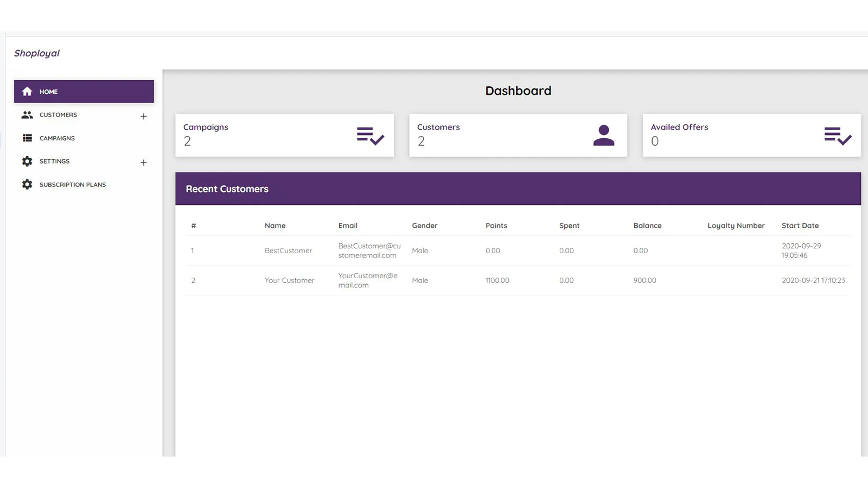
Task: Click the Campaigns card checklist icon
Action: [x=370, y=136]
